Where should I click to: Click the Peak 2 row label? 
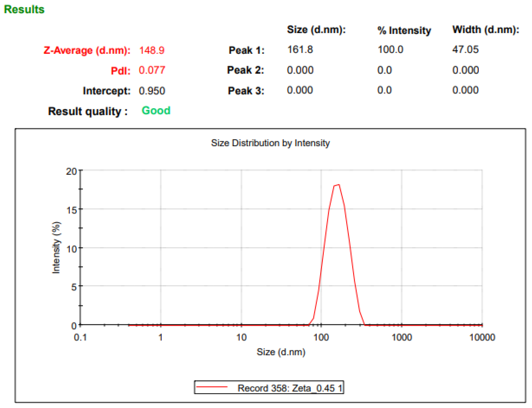(x=245, y=70)
